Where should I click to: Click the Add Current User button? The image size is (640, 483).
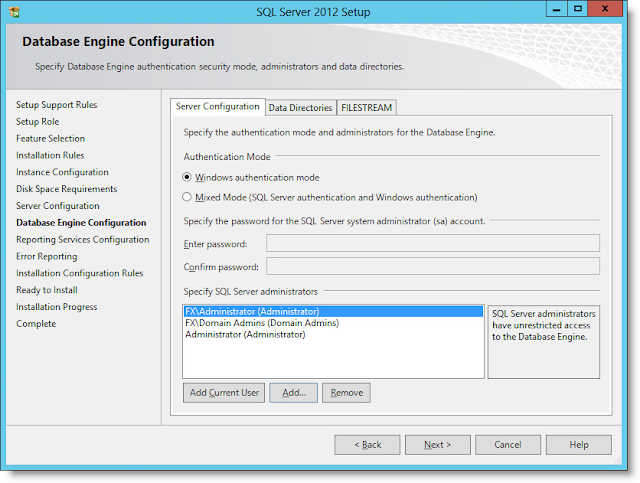pos(224,393)
